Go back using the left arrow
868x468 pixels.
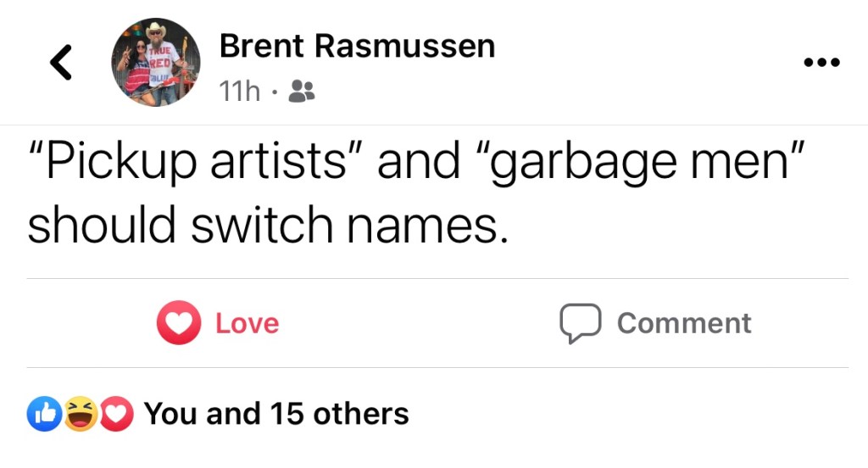(60, 62)
